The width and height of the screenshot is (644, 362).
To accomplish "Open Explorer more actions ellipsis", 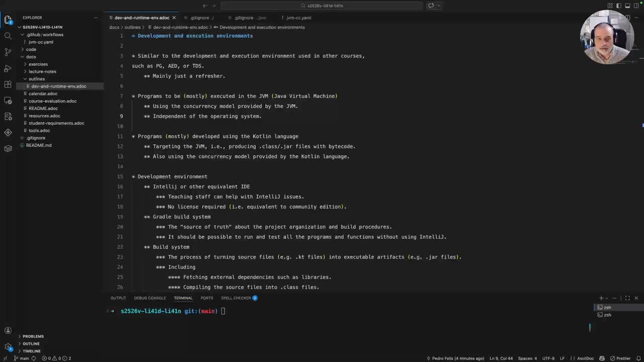I will 96,18.
